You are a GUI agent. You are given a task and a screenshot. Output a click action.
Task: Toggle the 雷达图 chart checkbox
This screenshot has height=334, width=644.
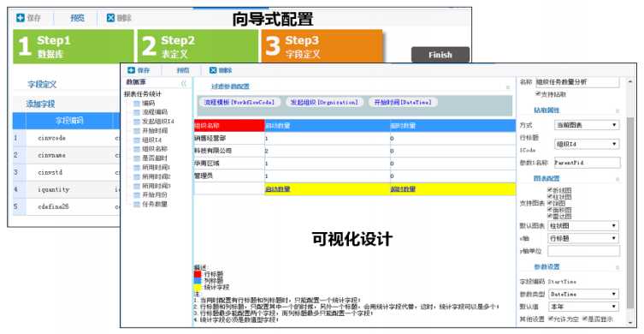point(550,216)
